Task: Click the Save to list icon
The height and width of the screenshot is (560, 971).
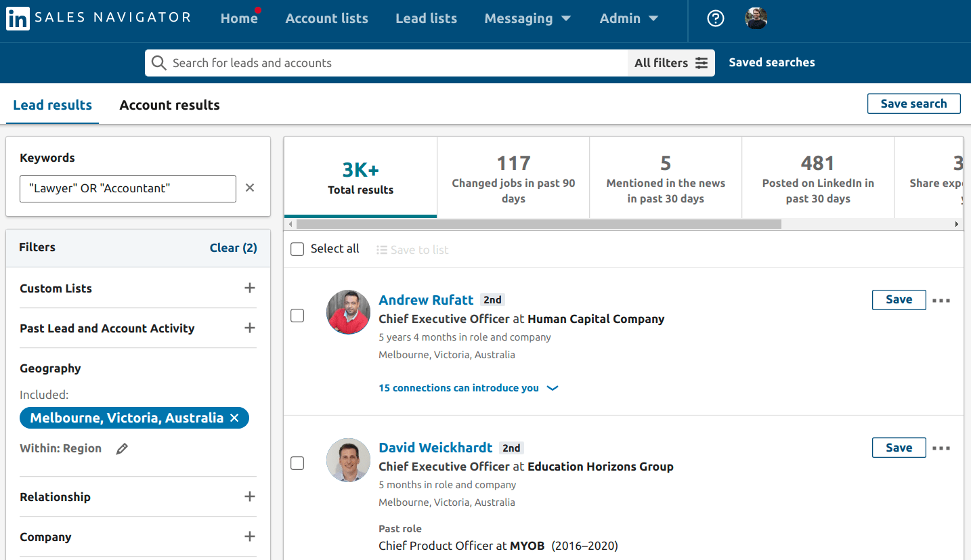Action: coord(382,250)
